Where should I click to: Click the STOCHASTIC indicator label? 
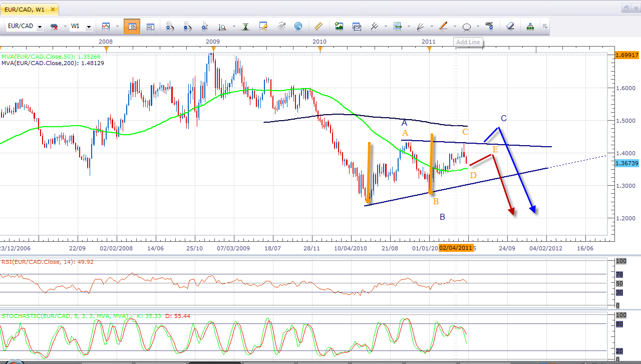pos(96,316)
